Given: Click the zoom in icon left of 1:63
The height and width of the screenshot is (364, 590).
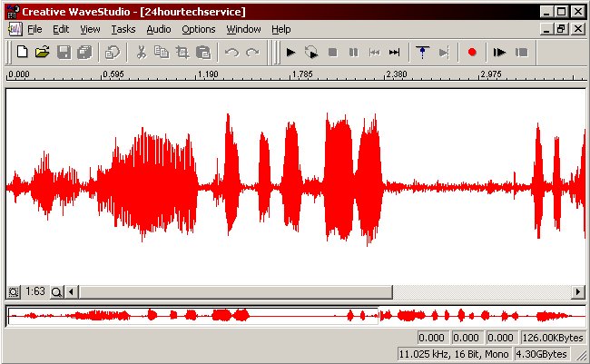Looking at the screenshot, I should click(14, 292).
